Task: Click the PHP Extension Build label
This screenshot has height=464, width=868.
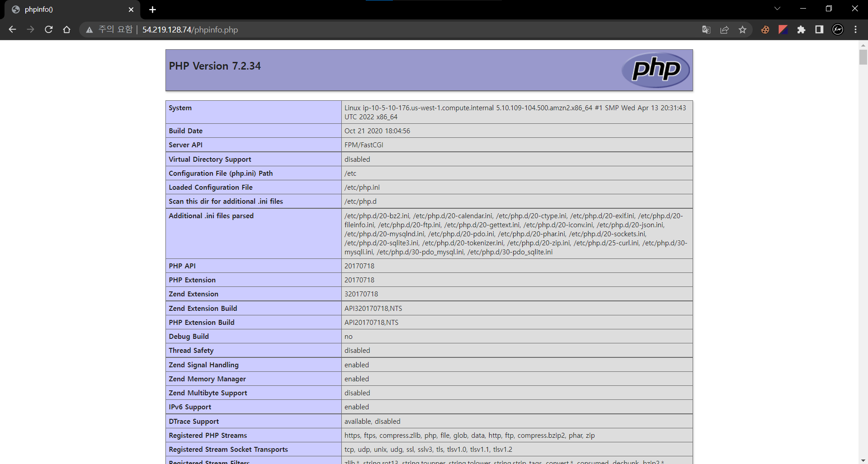Action: 202,323
